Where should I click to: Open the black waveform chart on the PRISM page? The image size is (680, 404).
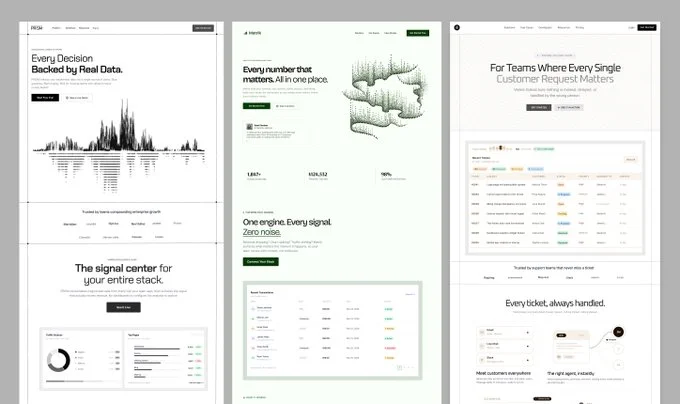[x=119, y=145]
